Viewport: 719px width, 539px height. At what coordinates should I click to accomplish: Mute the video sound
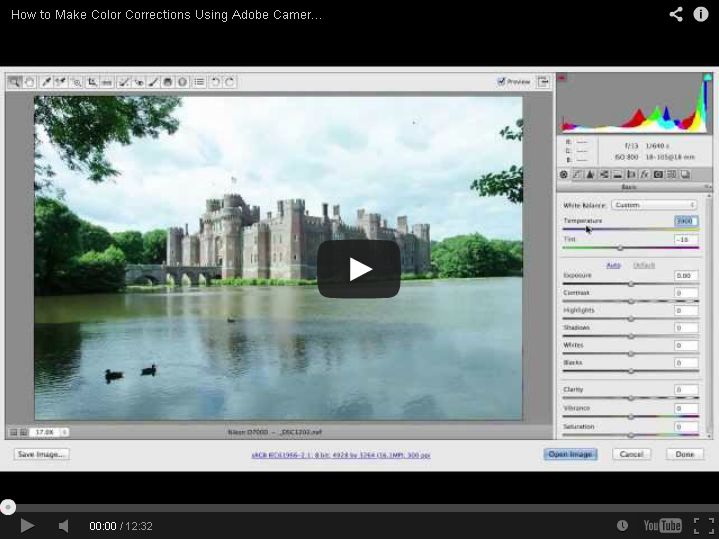[x=63, y=525]
